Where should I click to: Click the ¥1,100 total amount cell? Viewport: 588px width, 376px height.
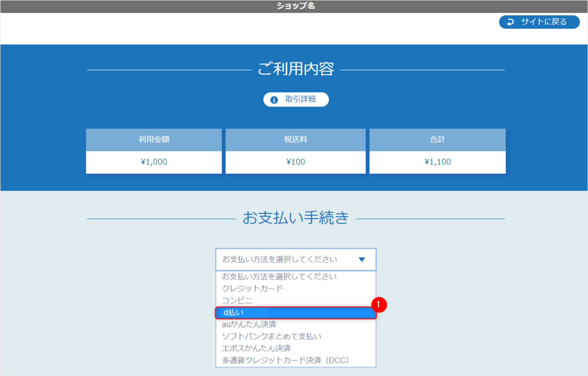point(437,162)
